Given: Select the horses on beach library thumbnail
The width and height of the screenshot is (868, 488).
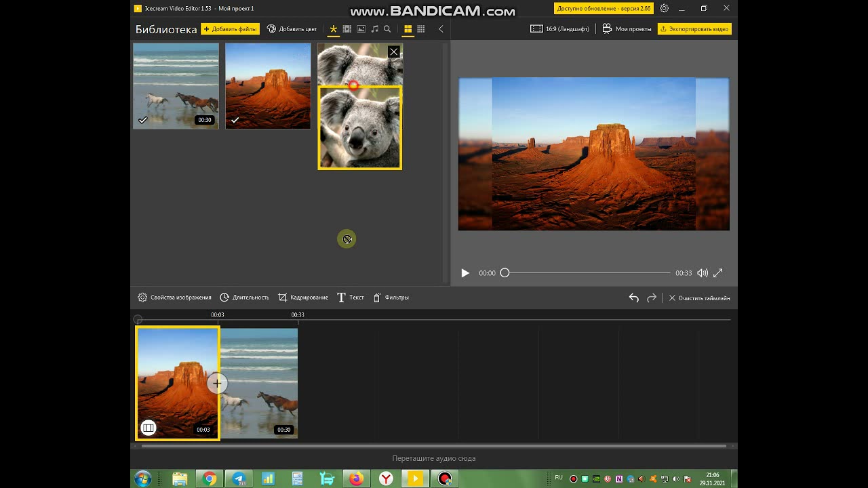Looking at the screenshot, I should point(176,86).
